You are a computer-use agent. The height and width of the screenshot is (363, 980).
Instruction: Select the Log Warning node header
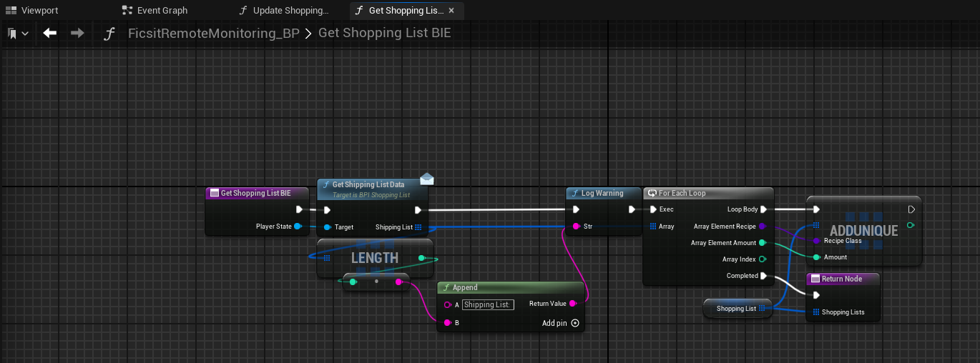[x=604, y=193]
